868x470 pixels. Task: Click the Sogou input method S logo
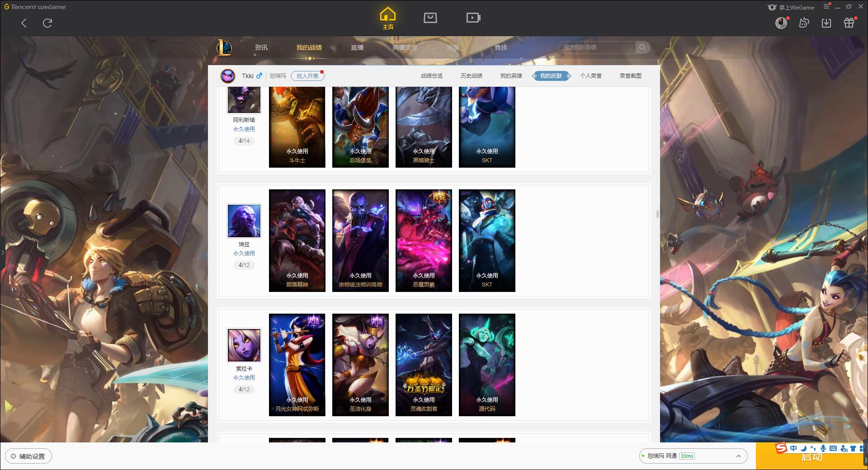tap(781, 448)
